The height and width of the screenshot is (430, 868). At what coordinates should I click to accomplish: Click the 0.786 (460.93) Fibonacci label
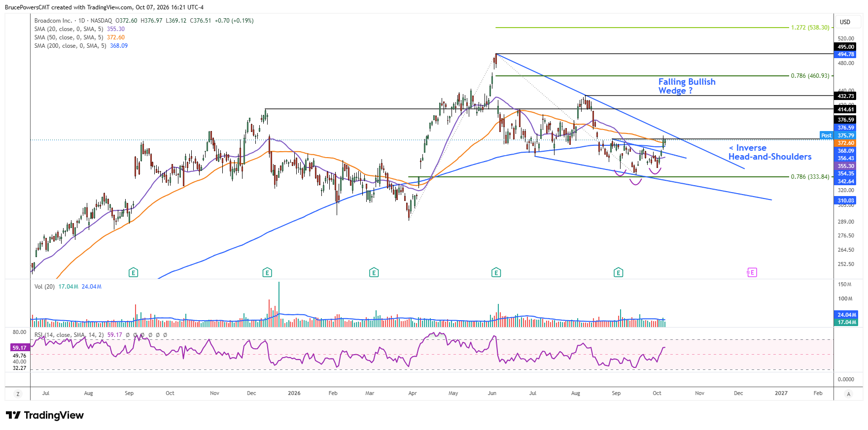coord(810,76)
